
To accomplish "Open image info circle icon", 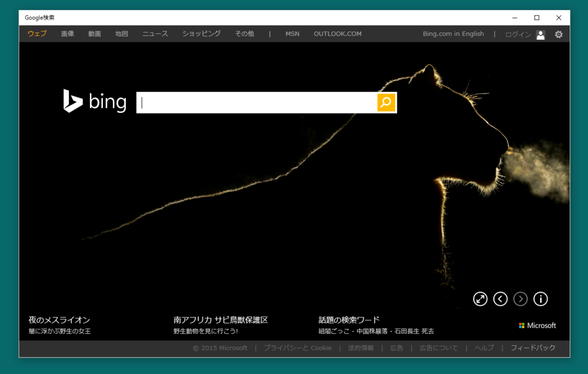I will tap(540, 299).
